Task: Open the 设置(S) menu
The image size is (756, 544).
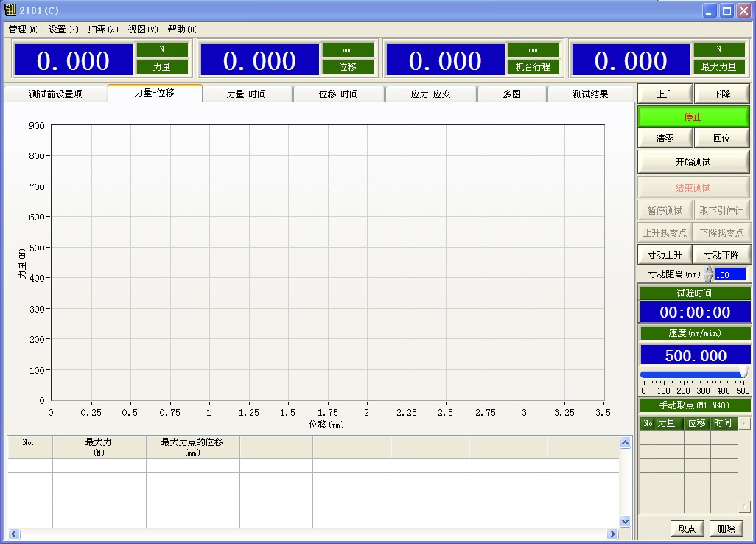Action: [63, 29]
